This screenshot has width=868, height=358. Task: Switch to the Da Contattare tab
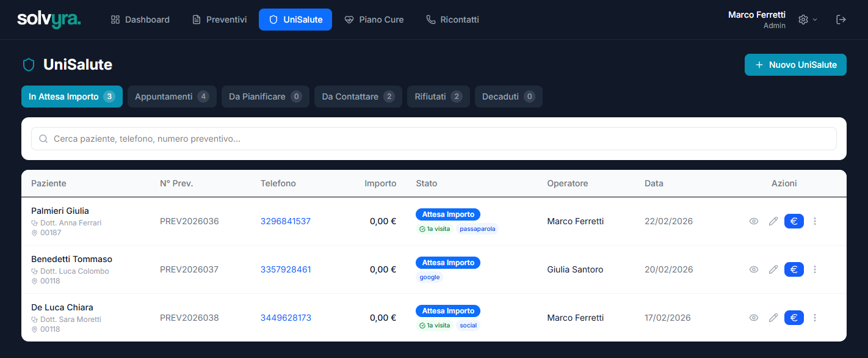pos(358,97)
